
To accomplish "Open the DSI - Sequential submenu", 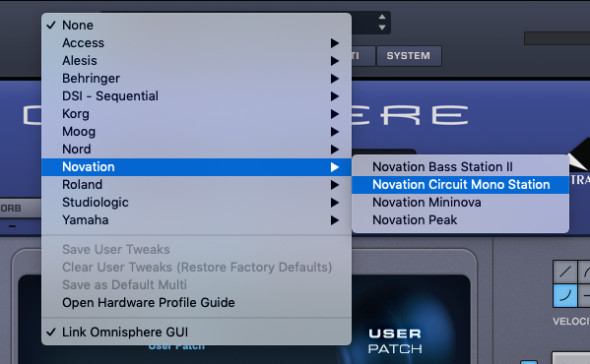I will 196,95.
